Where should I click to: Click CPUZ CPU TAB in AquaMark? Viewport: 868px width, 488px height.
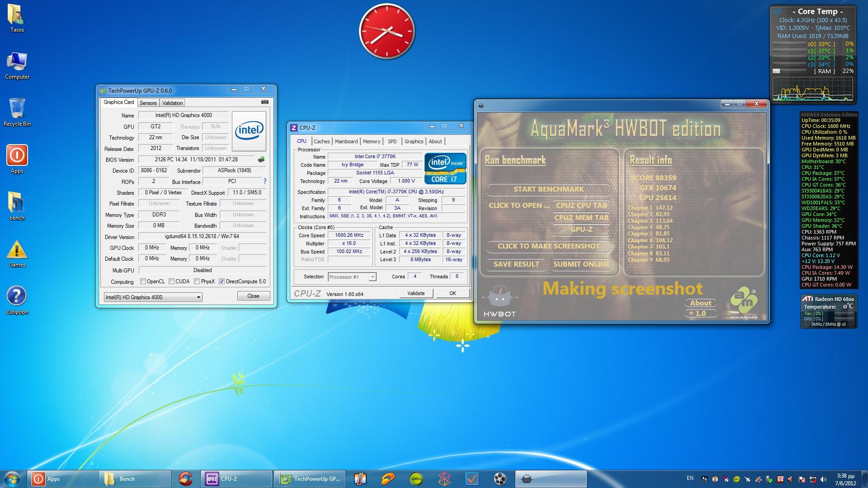[x=581, y=206]
